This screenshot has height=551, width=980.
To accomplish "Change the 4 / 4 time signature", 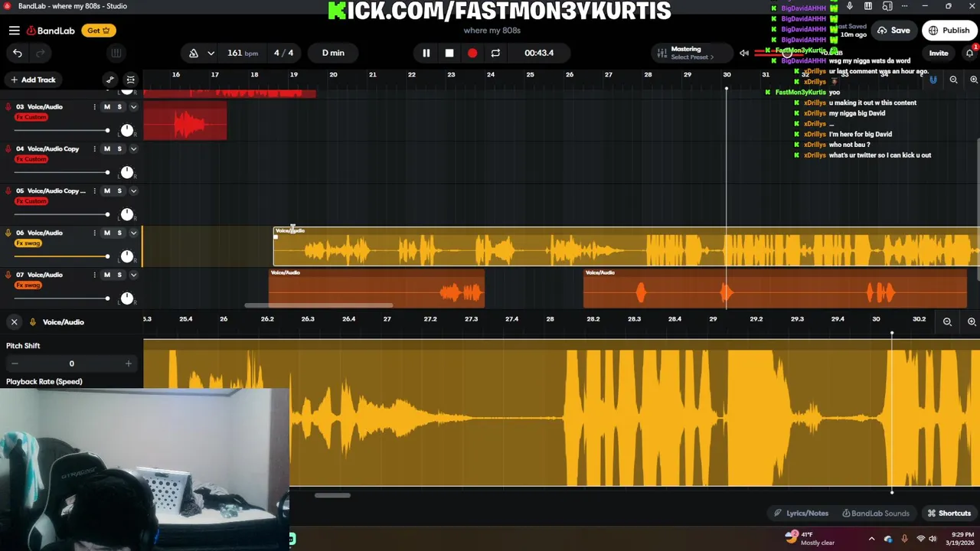I will [x=283, y=53].
